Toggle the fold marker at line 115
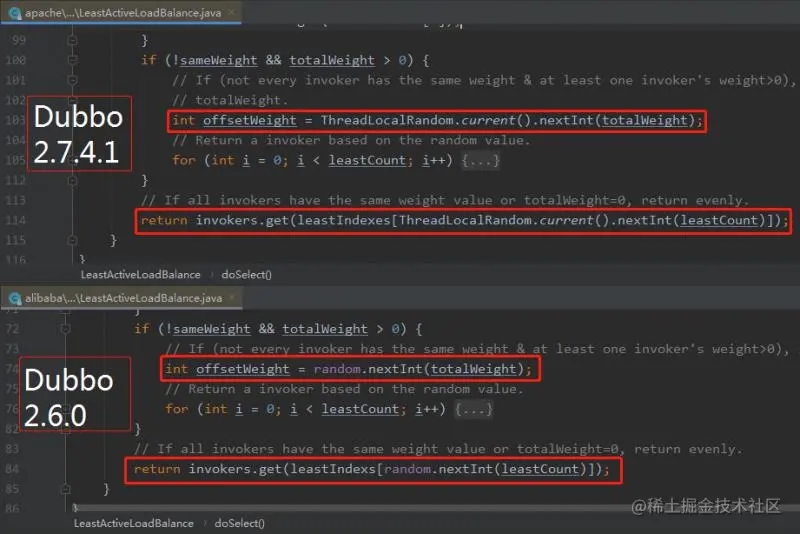This screenshot has height=534, width=800. tap(72, 240)
